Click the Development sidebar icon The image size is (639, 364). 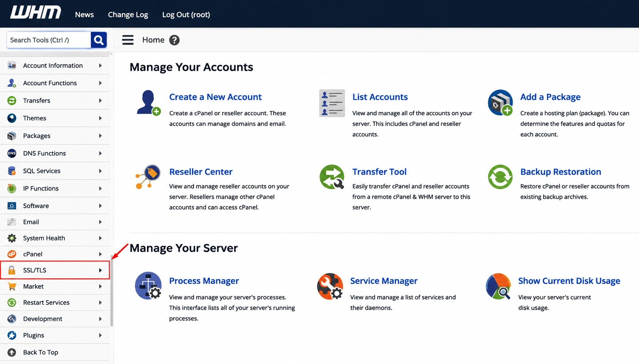click(x=12, y=319)
